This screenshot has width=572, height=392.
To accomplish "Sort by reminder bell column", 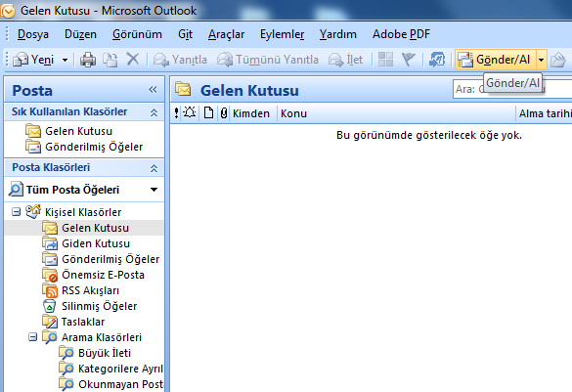I will [190, 112].
